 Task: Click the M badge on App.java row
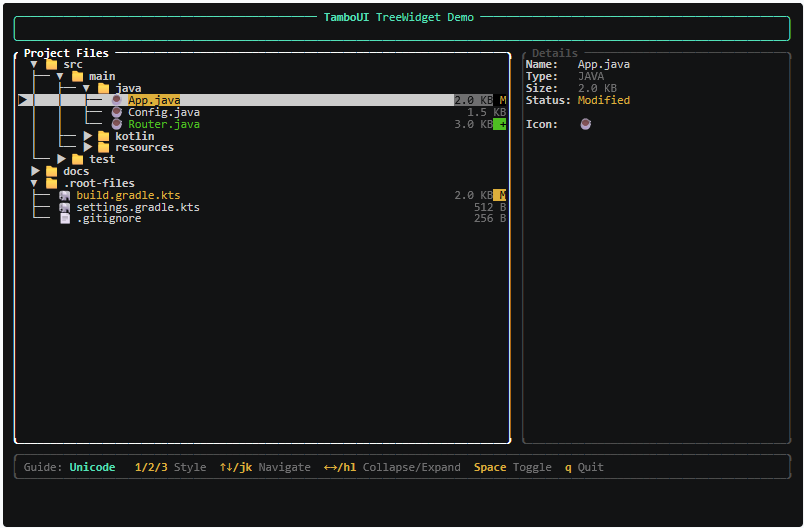point(502,100)
